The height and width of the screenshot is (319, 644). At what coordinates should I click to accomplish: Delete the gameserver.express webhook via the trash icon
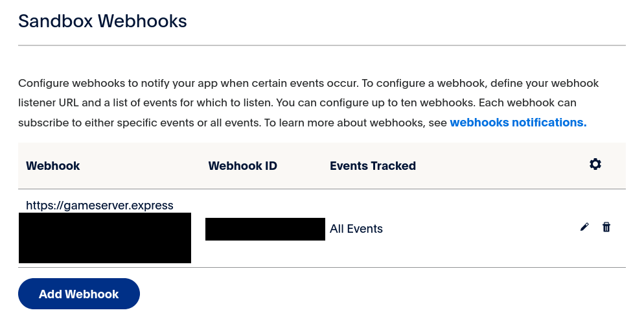pyautogui.click(x=606, y=227)
